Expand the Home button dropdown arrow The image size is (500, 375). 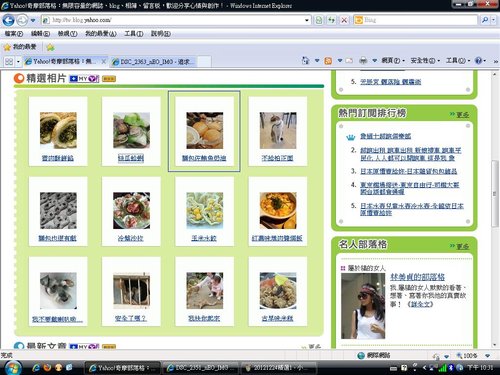[x=317, y=61]
